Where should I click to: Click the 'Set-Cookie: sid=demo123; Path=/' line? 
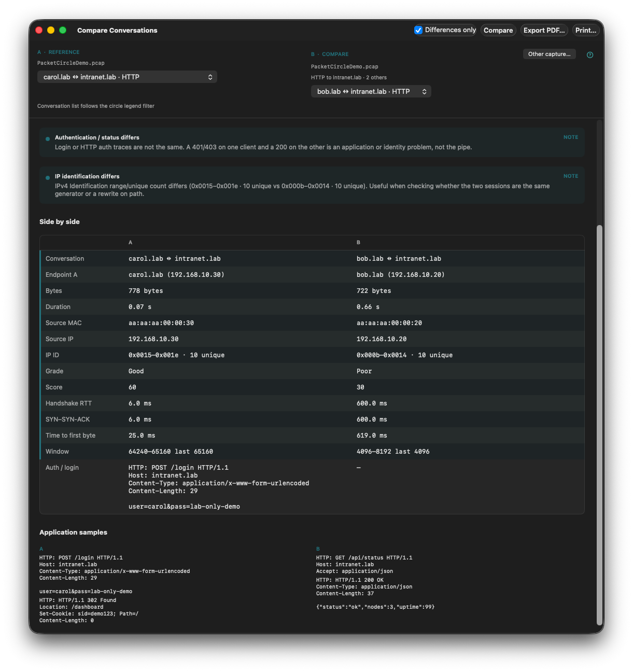89,614
